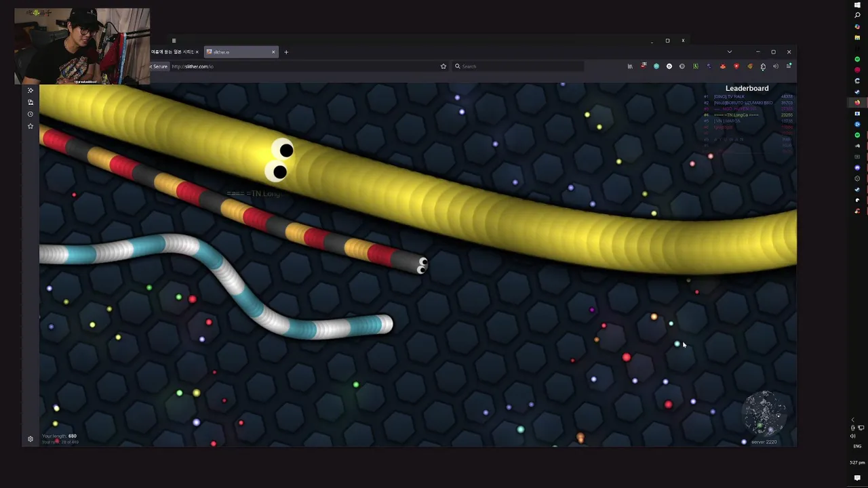Open Windows search from the taskbar
868x488 pixels.
pos(857,16)
